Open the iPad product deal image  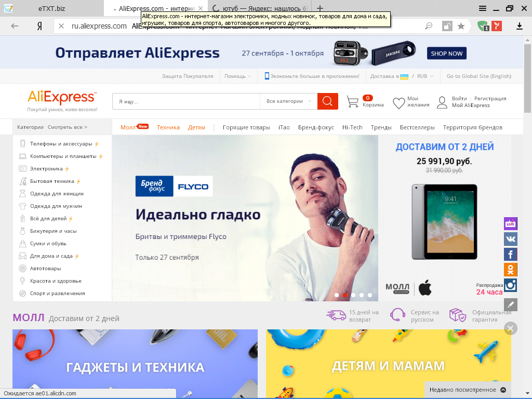(445, 221)
